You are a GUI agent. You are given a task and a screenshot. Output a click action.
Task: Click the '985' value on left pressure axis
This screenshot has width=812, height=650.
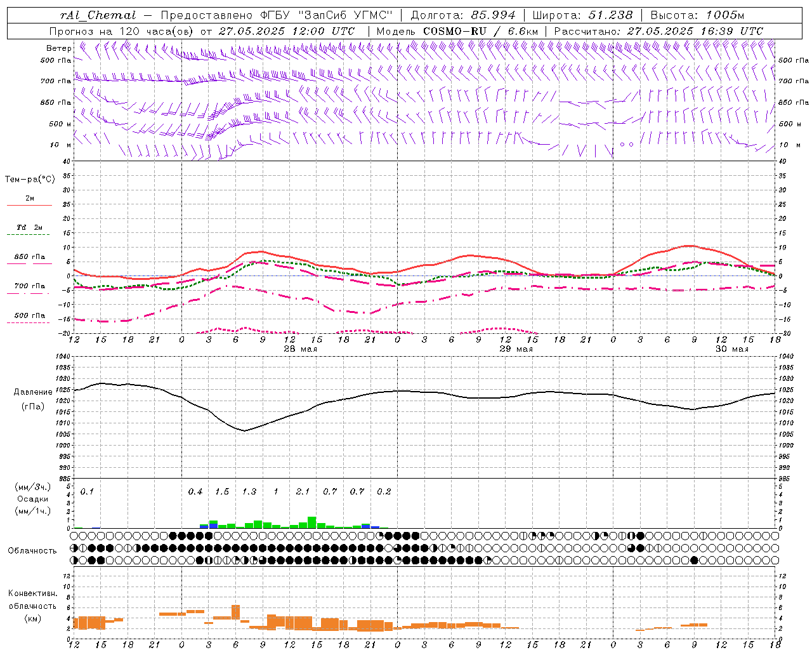pos(65,479)
